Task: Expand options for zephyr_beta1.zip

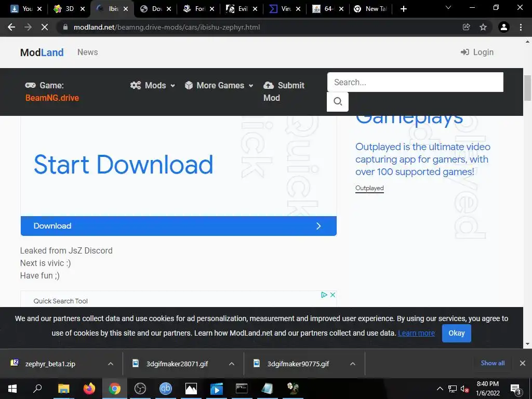Action: coord(111,364)
